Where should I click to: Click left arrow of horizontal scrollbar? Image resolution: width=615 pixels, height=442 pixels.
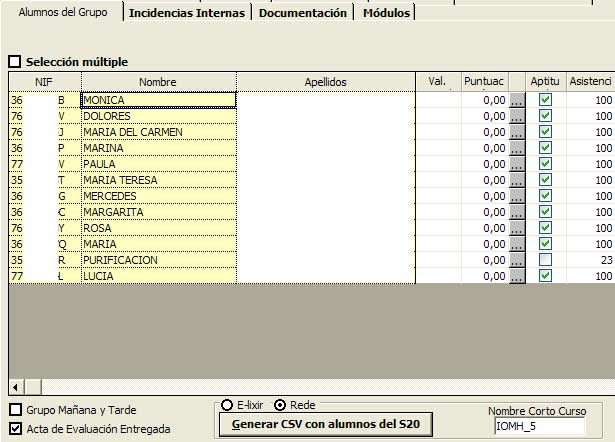(x=16, y=387)
